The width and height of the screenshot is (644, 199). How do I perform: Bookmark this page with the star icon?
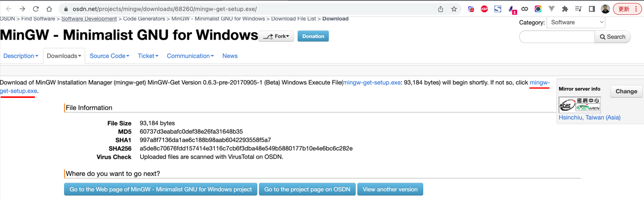[x=454, y=9]
